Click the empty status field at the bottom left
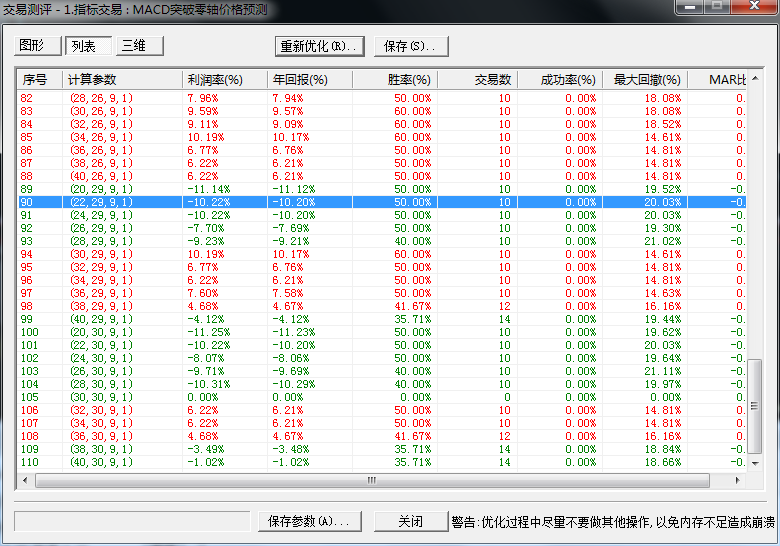The image size is (780, 546). click(132, 521)
